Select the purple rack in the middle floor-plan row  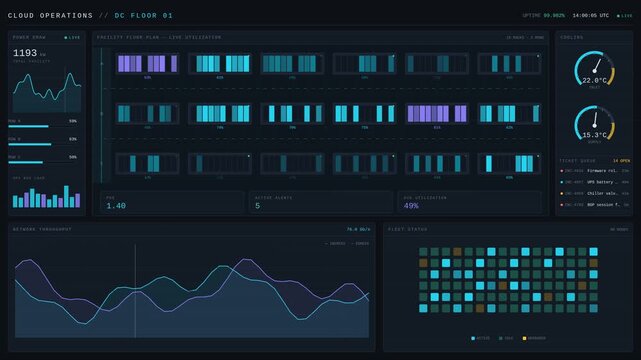pyautogui.click(x=437, y=114)
